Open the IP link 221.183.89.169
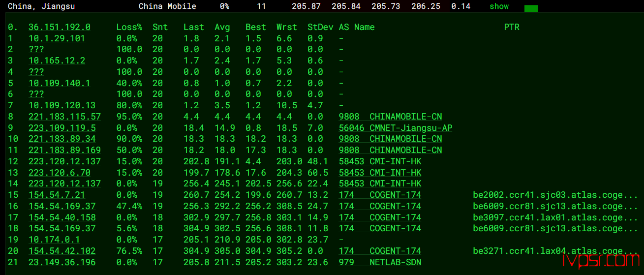644x275 pixels. pos(64,150)
